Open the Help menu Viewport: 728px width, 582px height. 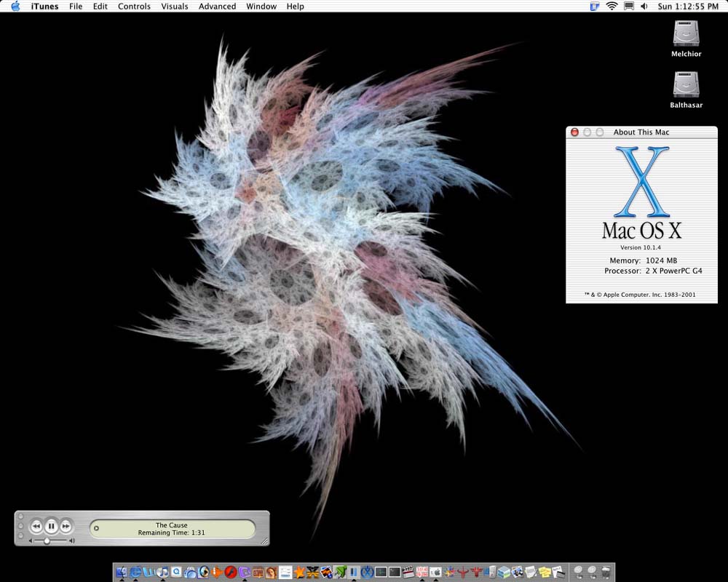pos(296,6)
